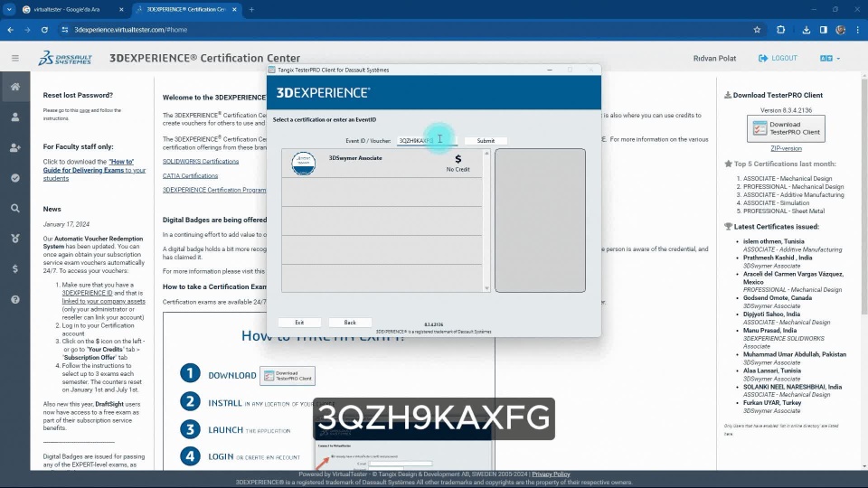Screen dimensions: 868x488
Task: Click the user name Ridvan Polat
Action: [714, 58]
